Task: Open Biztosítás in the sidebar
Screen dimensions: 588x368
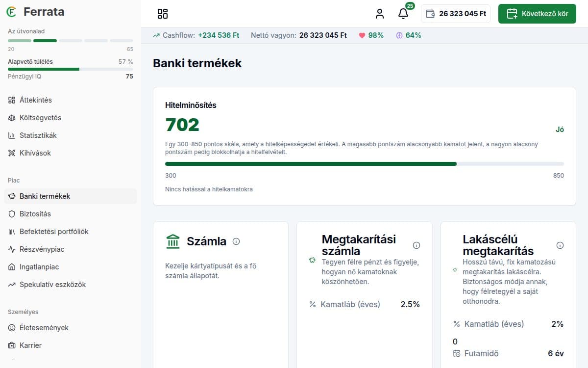Action: click(x=71, y=214)
